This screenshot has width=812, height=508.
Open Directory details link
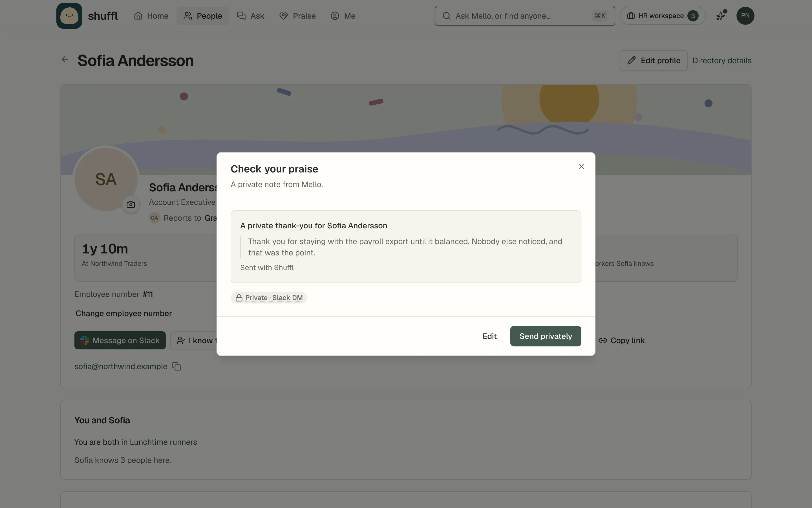coord(722,60)
